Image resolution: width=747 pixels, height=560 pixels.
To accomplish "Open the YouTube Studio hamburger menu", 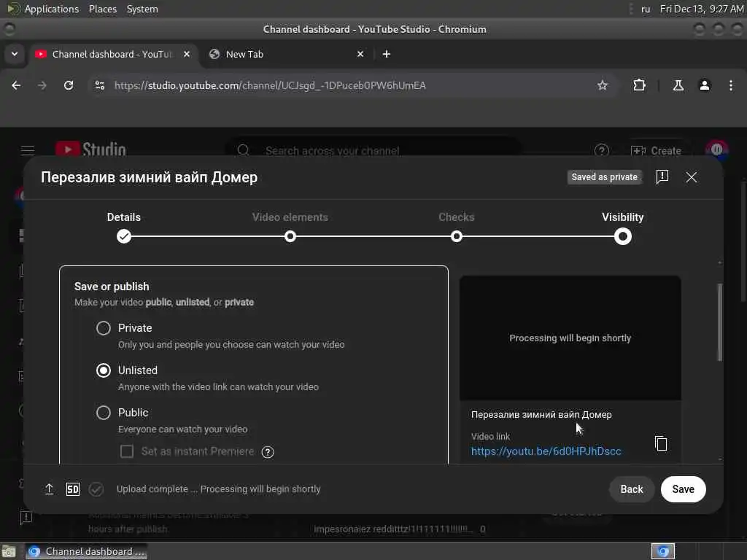I will tap(28, 150).
